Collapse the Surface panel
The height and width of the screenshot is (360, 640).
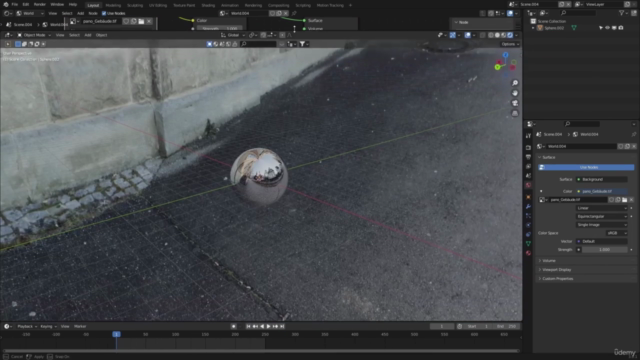[586, 157]
